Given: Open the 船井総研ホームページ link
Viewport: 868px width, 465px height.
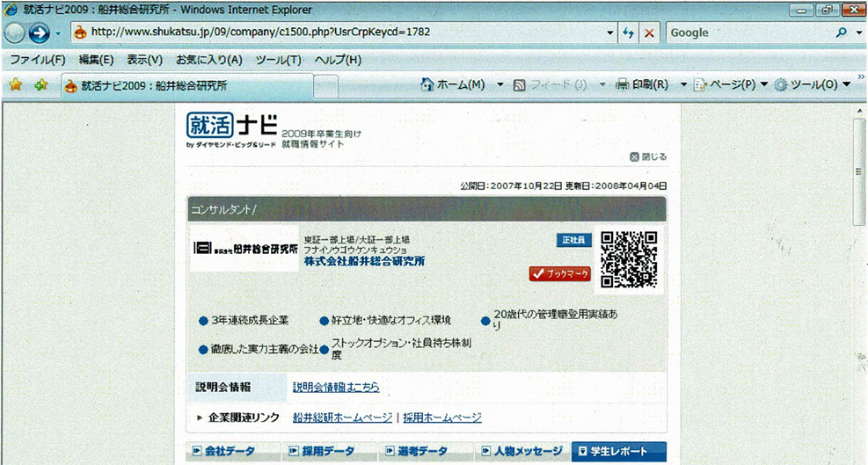Looking at the screenshot, I should pyautogui.click(x=342, y=418).
